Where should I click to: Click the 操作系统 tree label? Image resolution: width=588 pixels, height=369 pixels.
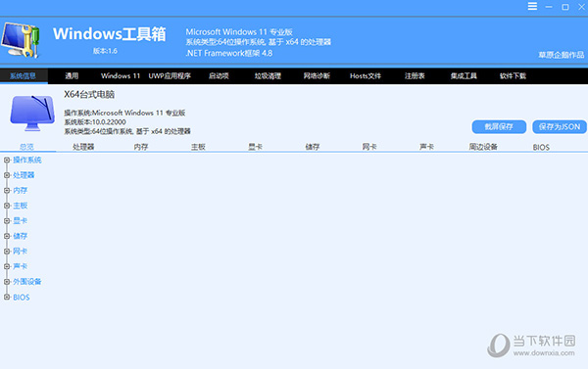27,160
